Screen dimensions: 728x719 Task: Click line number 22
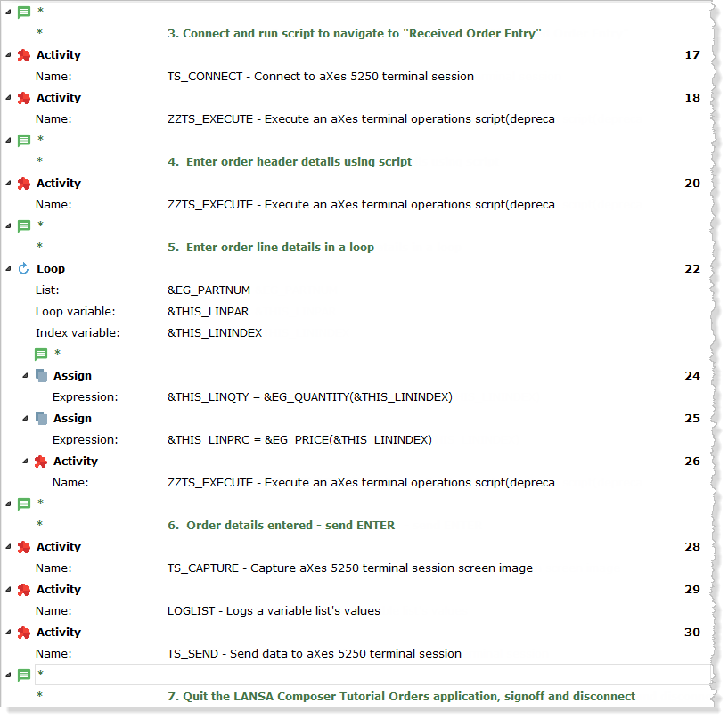point(692,269)
